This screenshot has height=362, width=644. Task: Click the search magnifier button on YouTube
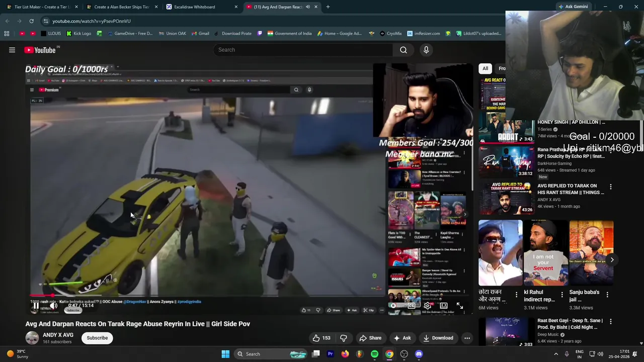(404, 50)
